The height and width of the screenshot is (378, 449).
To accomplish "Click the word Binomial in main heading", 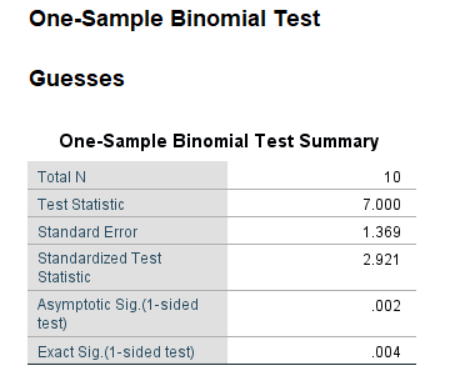I will (x=218, y=19).
